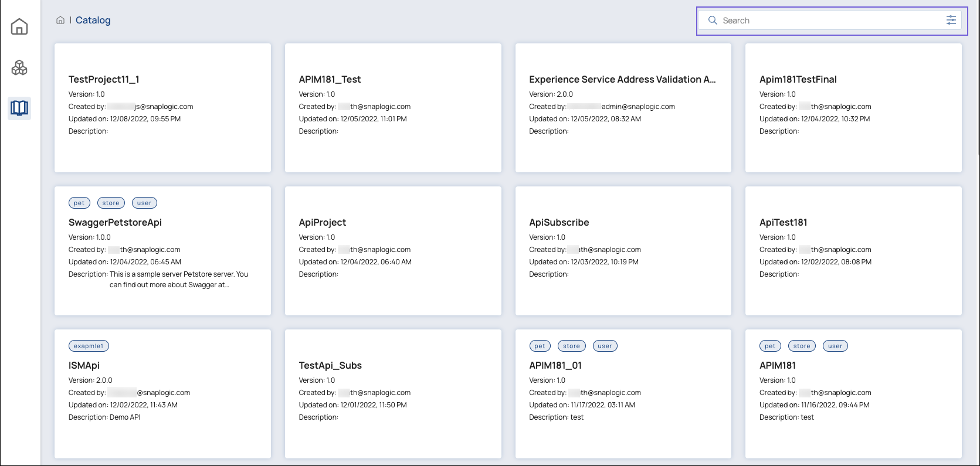Click the store tag on APIM181_01
The height and width of the screenshot is (466, 980).
tap(571, 346)
